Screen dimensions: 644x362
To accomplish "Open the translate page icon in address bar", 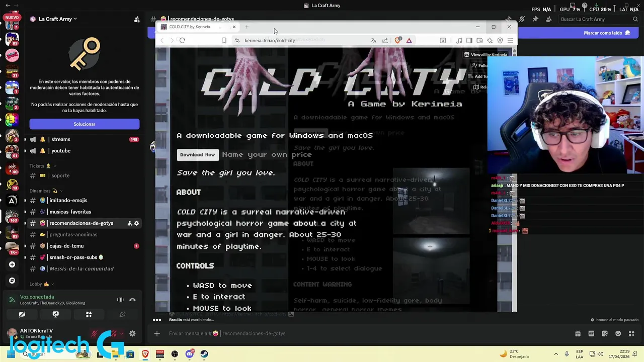I will pos(373,40).
